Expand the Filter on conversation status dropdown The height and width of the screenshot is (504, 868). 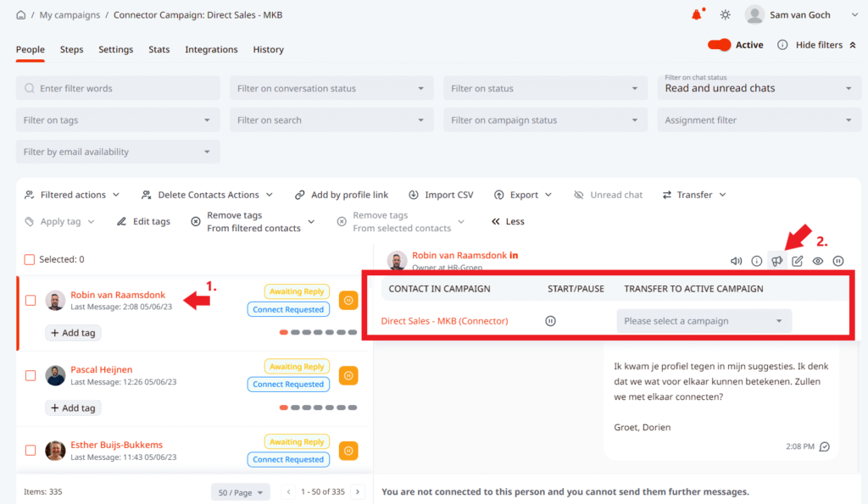click(331, 88)
